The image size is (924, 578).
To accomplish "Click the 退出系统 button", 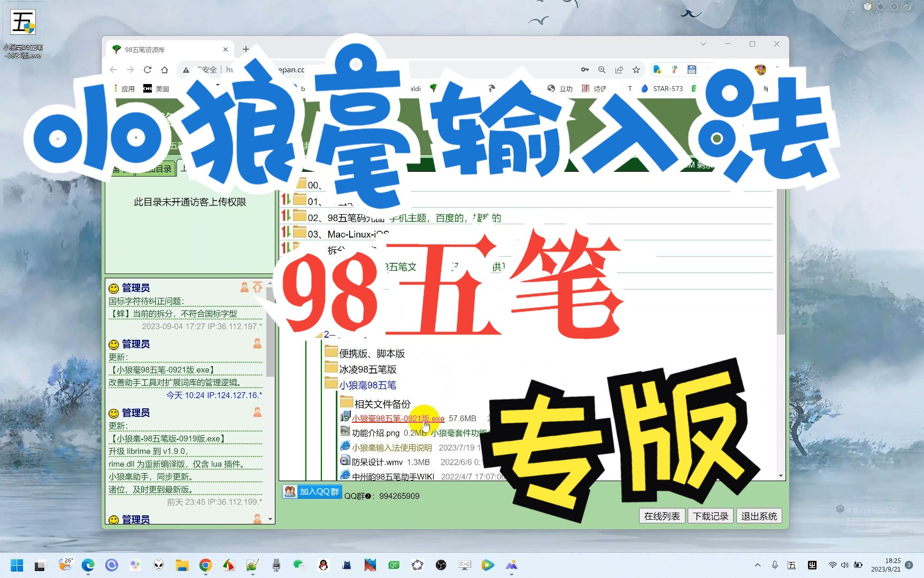I will 759,516.
